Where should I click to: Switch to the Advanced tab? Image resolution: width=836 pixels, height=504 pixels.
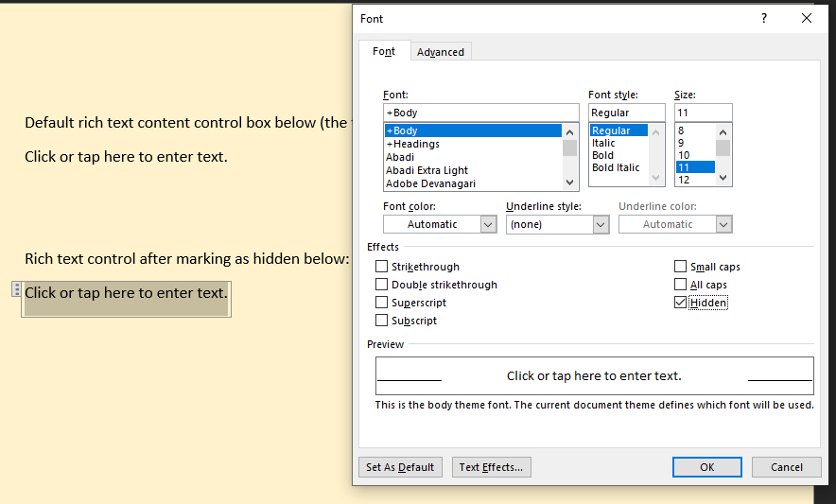(441, 52)
